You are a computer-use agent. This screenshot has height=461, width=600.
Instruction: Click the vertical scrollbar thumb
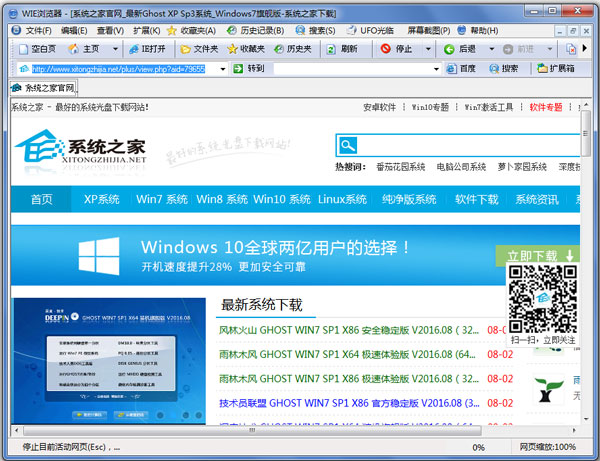(585, 134)
